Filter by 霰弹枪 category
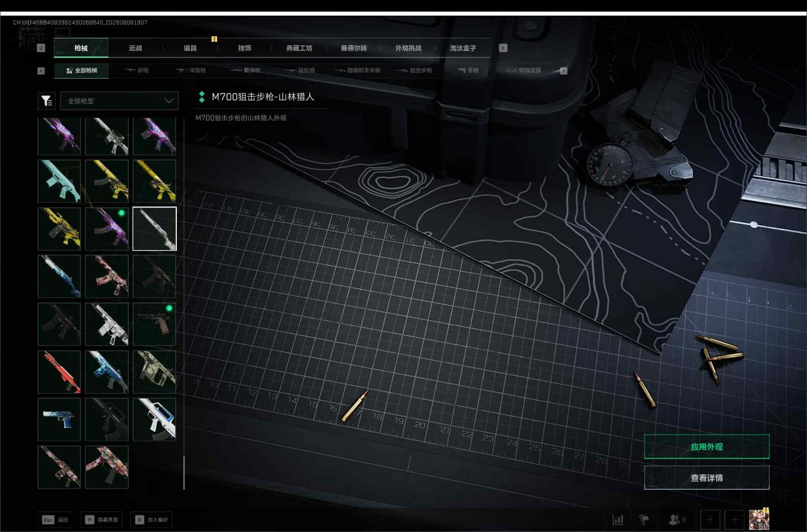 coord(245,71)
